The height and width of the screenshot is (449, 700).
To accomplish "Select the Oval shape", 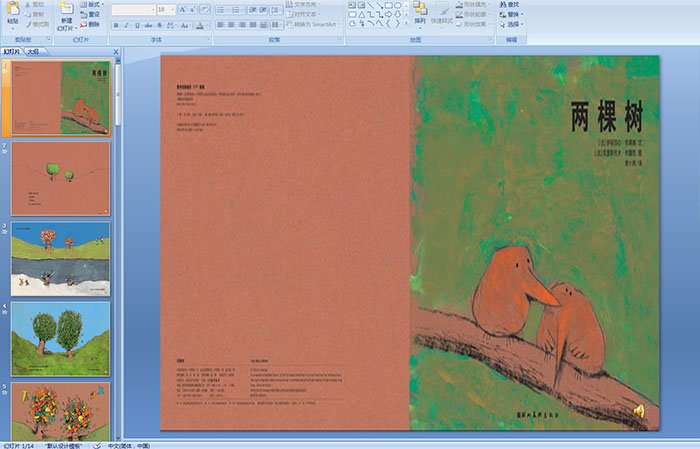I will pos(397,5).
